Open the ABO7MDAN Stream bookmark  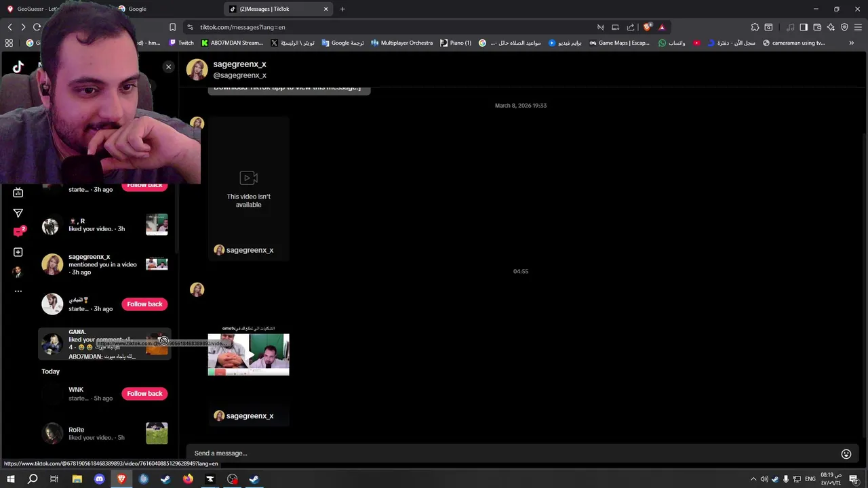(x=232, y=43)
